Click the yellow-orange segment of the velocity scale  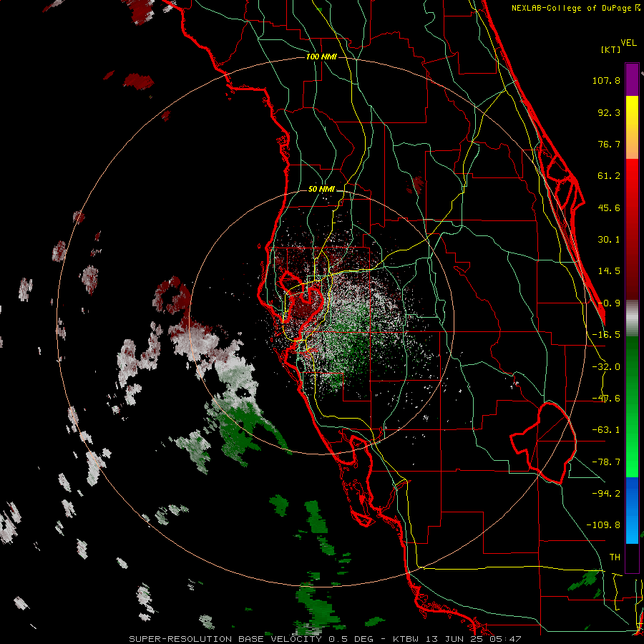[632, 127]
